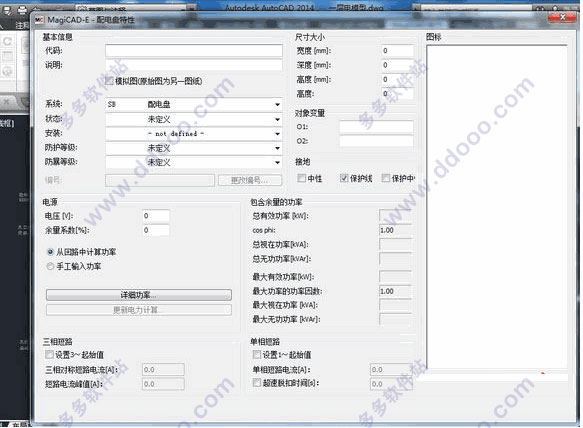Open the 防护等级 dropdown
This screenshot has width=583, height=428.
click(194, 148)
